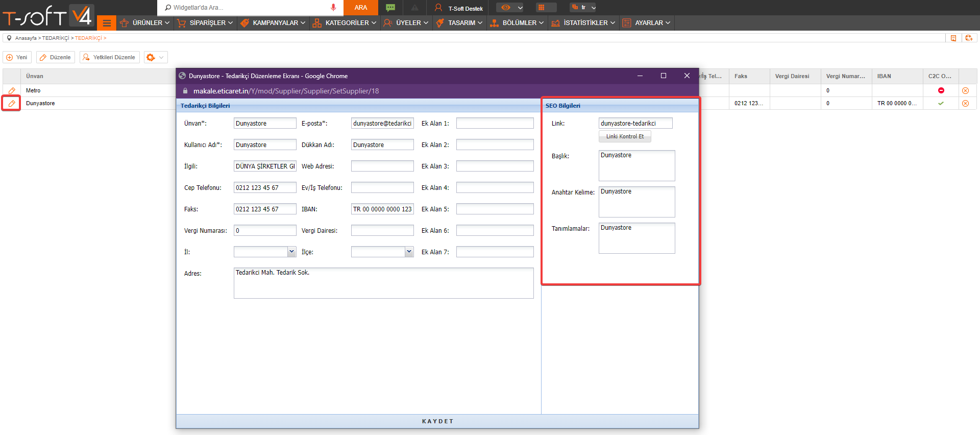Click the ARA search button

361,8
